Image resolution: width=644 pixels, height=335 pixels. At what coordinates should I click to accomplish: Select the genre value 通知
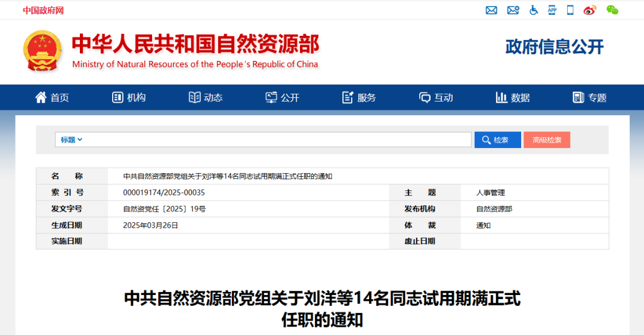[x=484, y=226]
